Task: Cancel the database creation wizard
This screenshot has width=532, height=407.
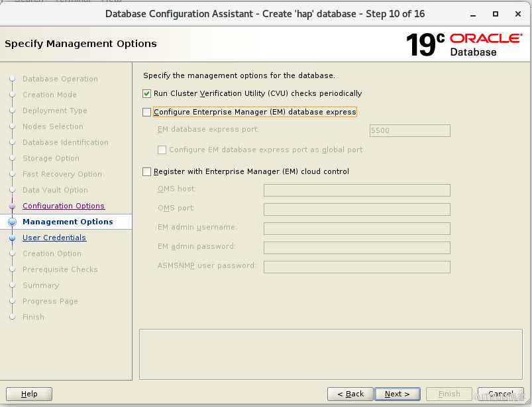Action: coord(500,394)
